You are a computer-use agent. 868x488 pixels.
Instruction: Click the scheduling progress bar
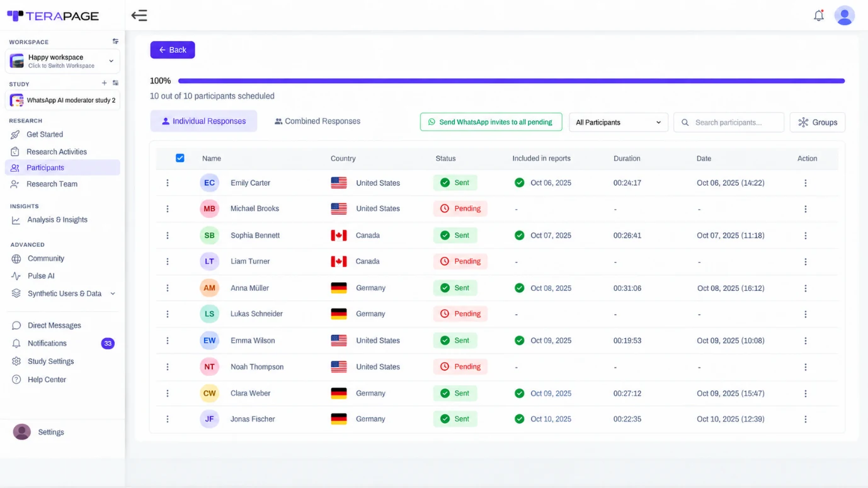[511, 81]
